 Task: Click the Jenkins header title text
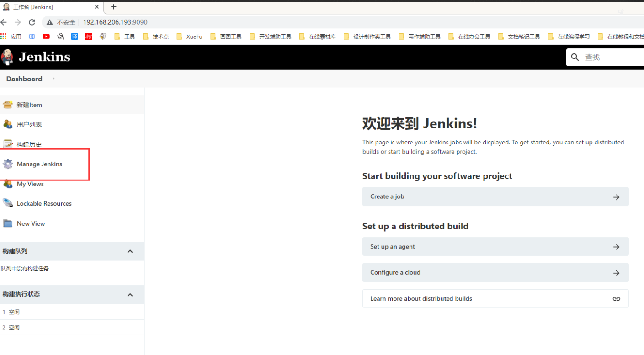pyautogui.click(x=44, y=57)
